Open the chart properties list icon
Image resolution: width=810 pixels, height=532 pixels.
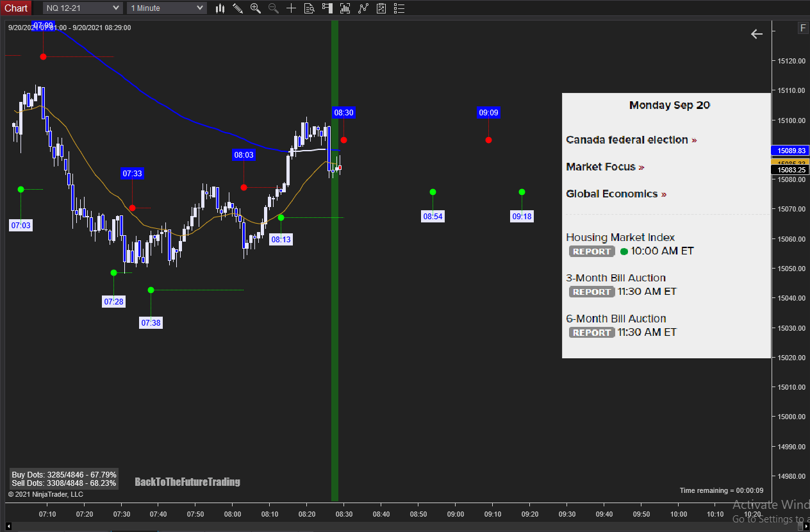coord(399,8)
